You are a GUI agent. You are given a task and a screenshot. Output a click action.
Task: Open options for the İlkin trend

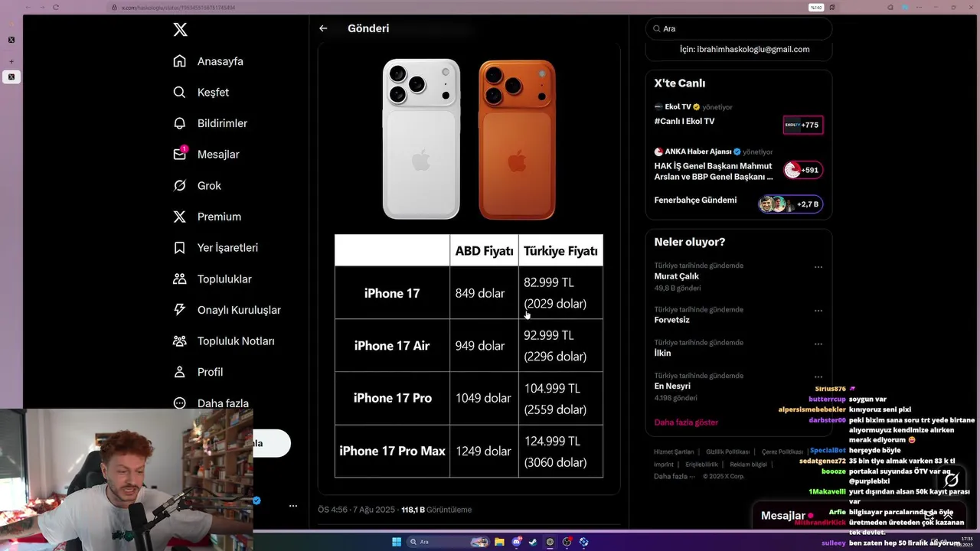click(818, 344)
